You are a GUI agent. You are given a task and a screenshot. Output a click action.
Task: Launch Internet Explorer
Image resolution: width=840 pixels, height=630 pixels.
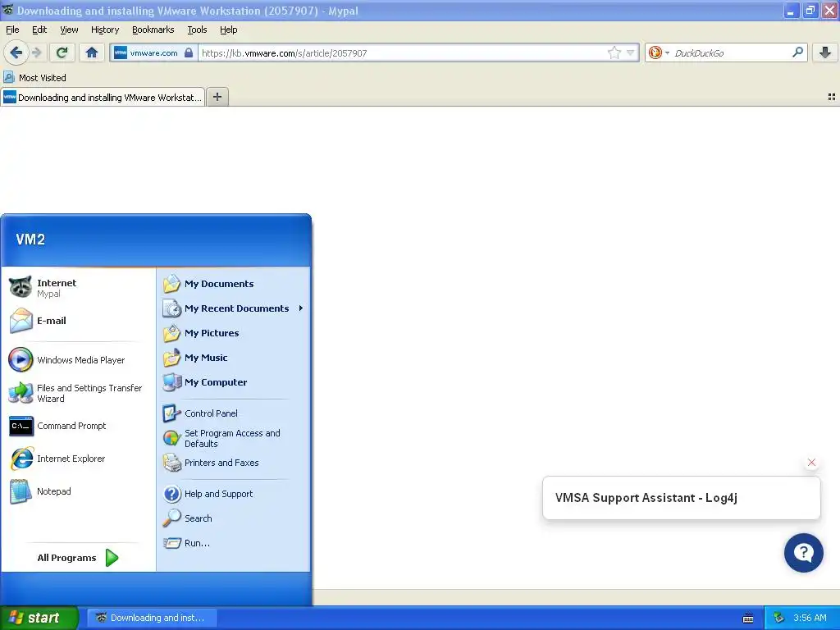[x=78, y=459]
